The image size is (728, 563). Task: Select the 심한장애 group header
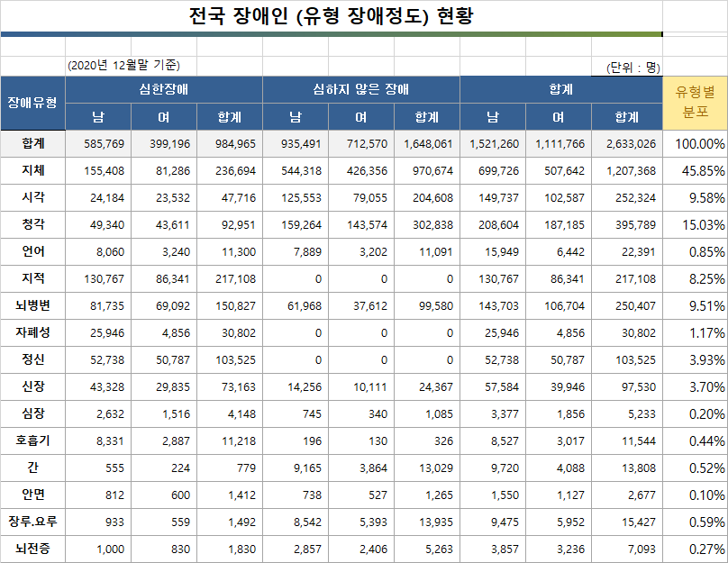pos(164,89)
